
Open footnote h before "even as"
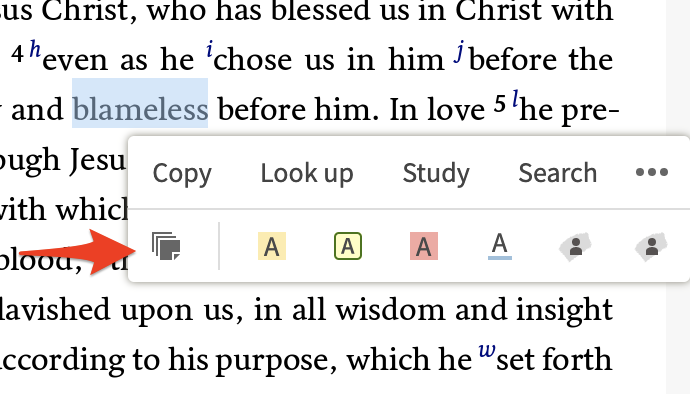(x=35, y=49)
